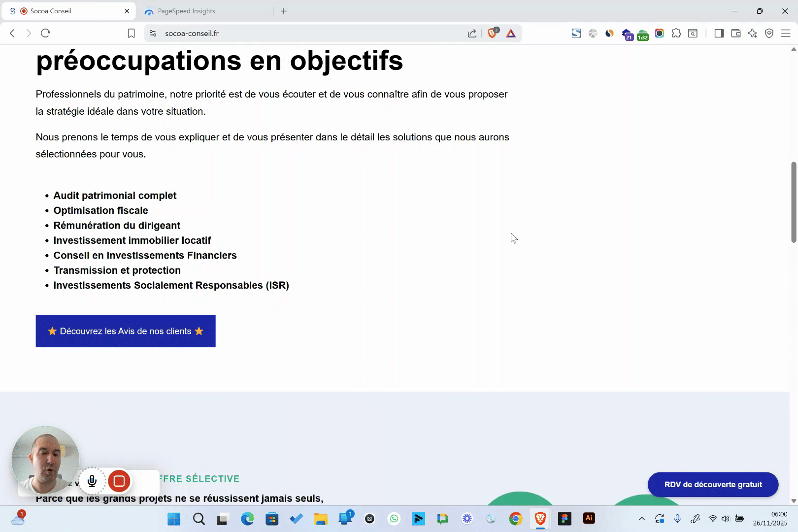
Task: Open Leo AI assistant sparkle icon
Action: 752,33
